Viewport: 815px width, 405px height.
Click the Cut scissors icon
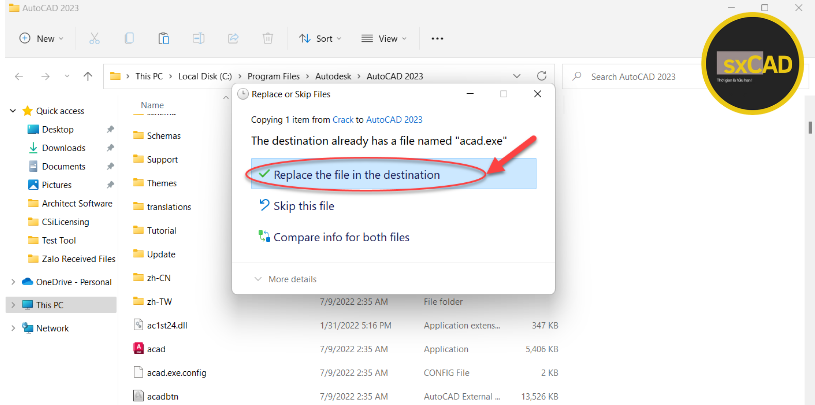click(x=94, y=38)
